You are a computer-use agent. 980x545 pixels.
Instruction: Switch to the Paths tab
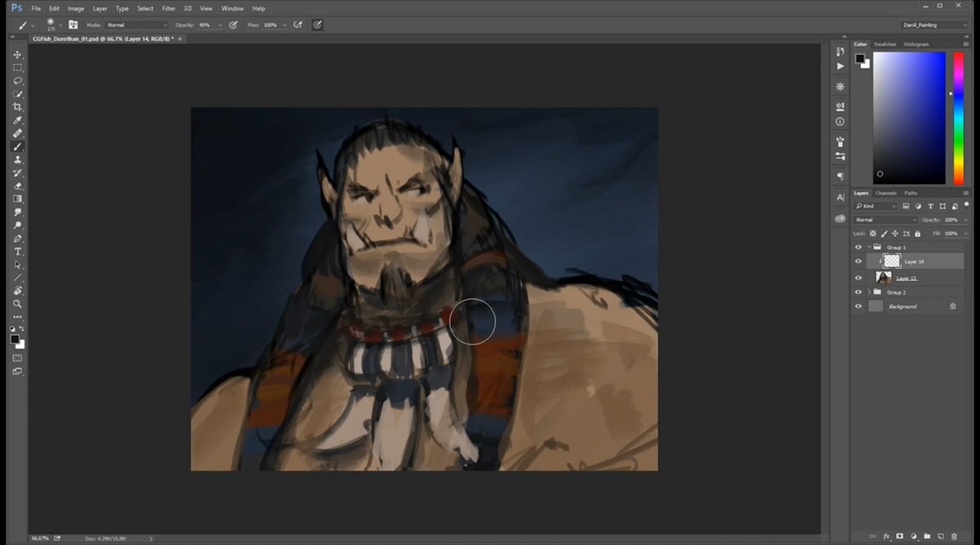coord(911,193)
